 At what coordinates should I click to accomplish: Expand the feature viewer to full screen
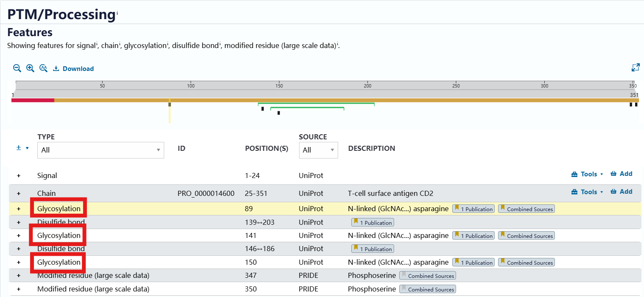click(635, 68)
